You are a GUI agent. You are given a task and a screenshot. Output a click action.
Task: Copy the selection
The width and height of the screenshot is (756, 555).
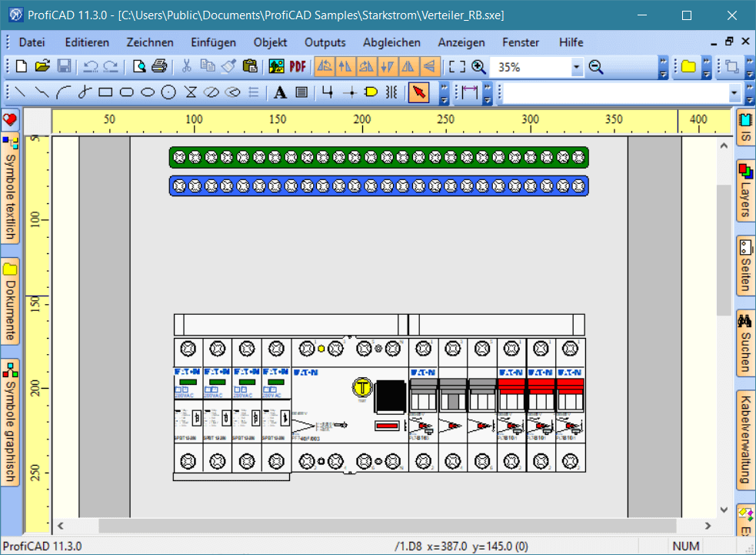point(208,66)
